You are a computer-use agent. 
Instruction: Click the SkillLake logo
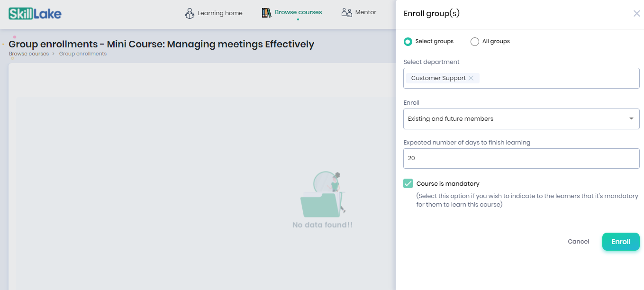tap(35, 13)
